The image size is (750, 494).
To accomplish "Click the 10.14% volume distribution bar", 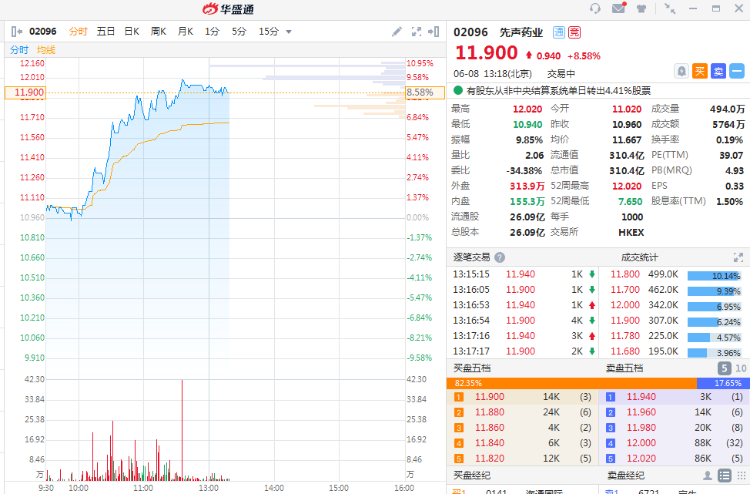I will [x=714, y=275].
